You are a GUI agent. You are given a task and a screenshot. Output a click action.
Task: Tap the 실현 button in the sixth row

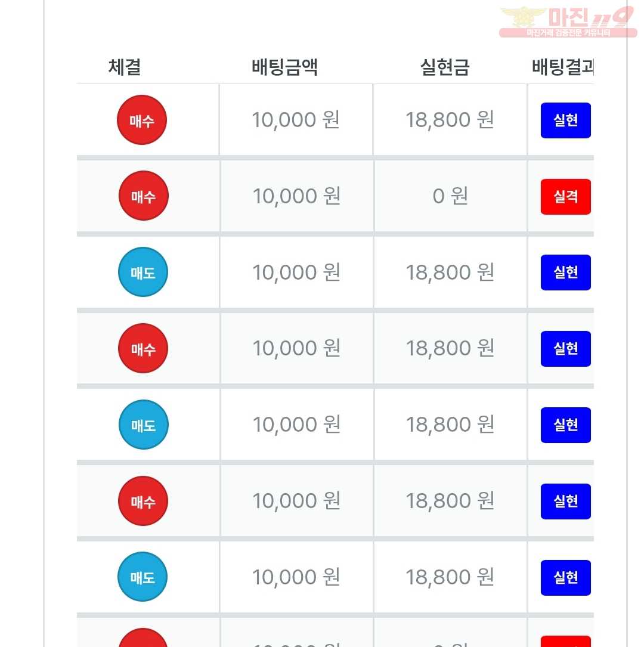click(565, 501)
